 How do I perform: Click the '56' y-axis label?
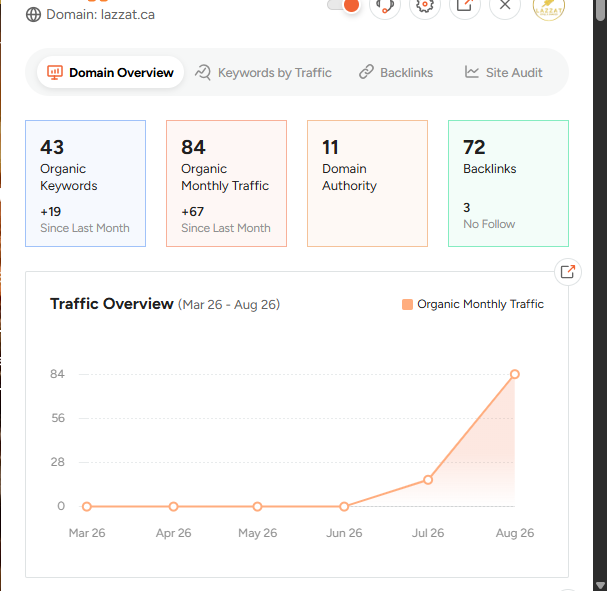click(58, 418)
